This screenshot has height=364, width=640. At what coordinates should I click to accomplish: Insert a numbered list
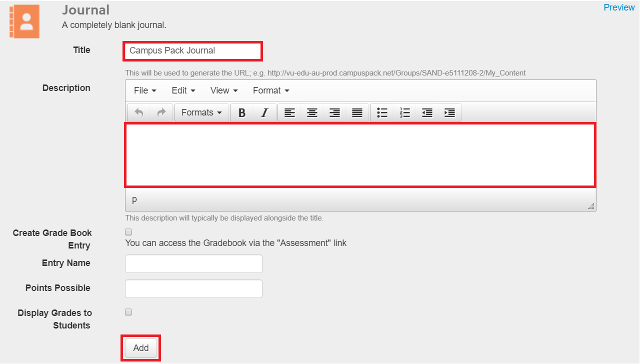click(x=405, y=112)
